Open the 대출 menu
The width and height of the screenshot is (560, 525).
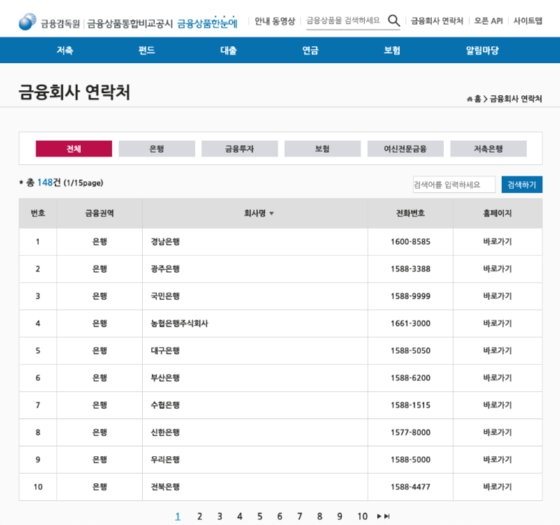[x=229, y=50]
